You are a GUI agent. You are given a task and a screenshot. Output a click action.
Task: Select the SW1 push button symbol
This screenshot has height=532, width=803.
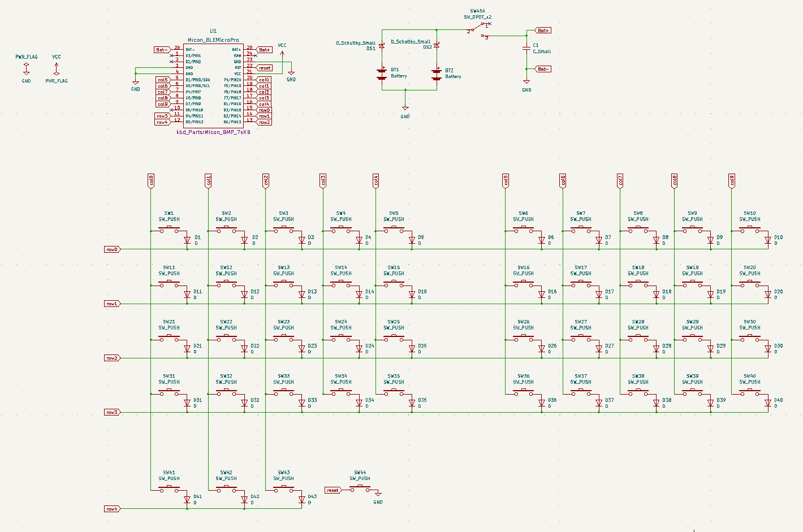coord(169,230)
